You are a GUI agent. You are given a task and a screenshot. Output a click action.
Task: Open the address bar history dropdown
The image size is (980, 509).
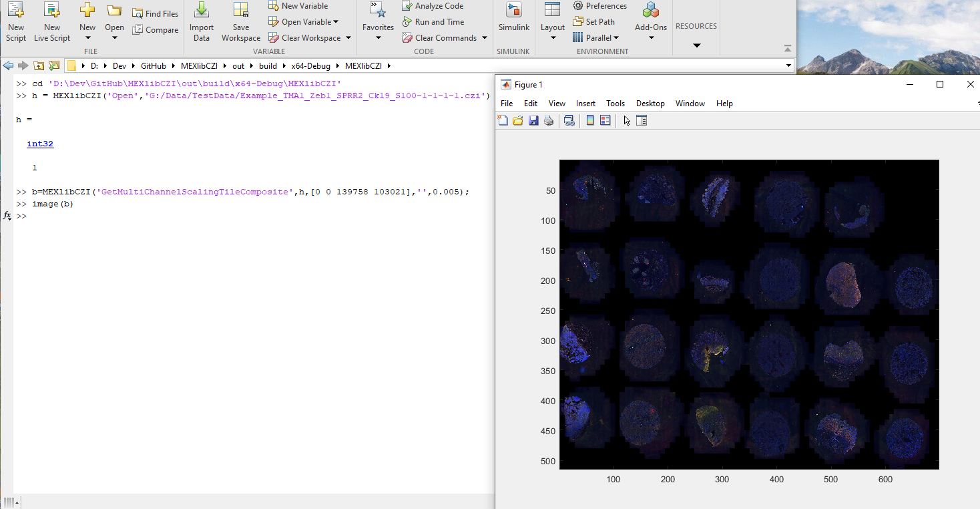click(788, 66)
